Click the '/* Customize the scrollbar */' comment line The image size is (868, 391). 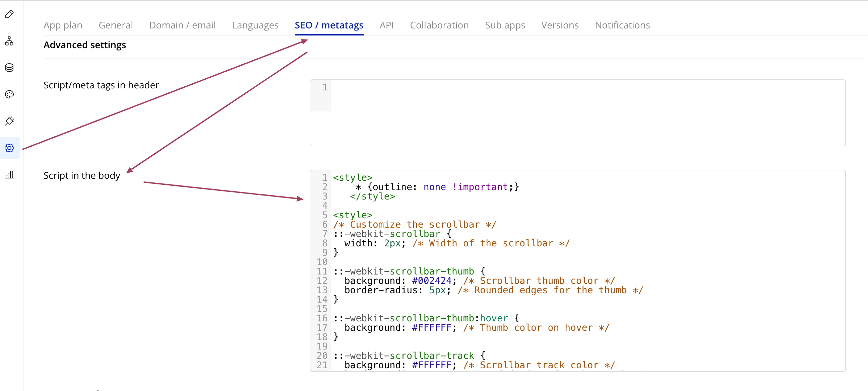pos(415,225)
